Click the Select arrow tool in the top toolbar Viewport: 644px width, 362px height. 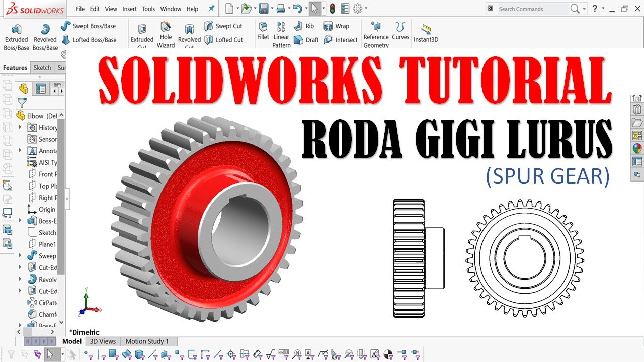pyautogui.click(x=314, y=9)
